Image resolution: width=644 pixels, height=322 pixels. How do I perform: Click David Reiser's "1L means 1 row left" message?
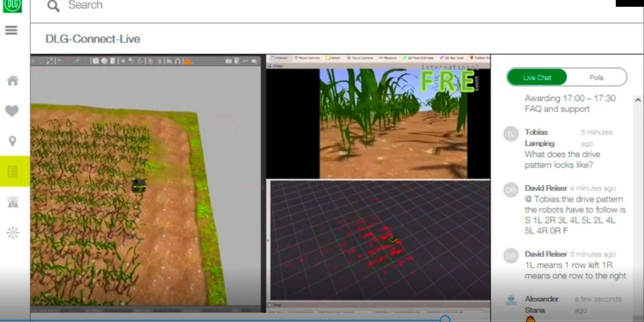click(x=575, y=270)
